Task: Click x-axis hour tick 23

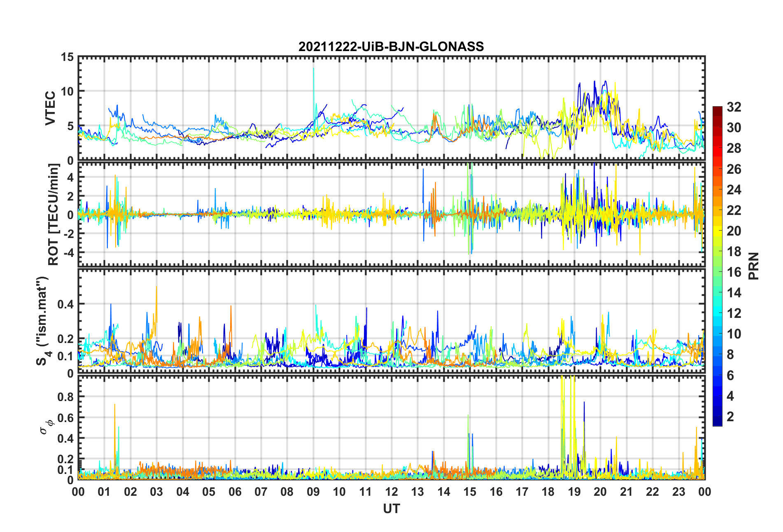Action: [x=679, y=492]
